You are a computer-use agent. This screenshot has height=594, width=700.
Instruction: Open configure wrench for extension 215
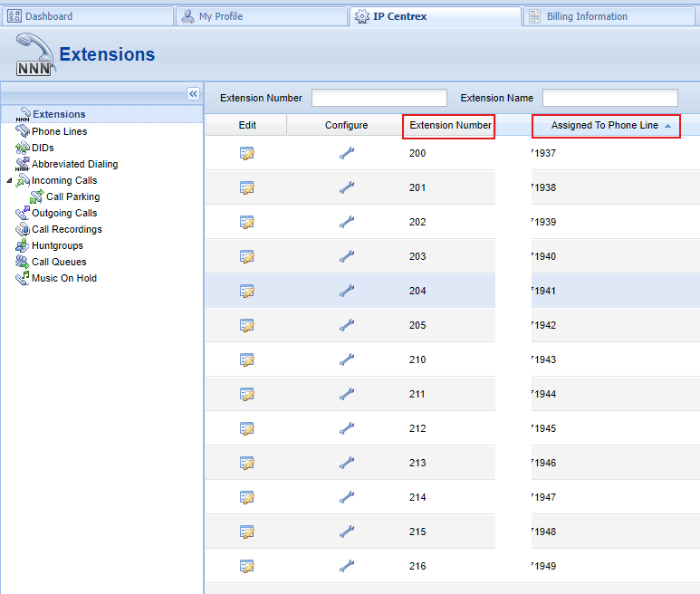point(346,532)
